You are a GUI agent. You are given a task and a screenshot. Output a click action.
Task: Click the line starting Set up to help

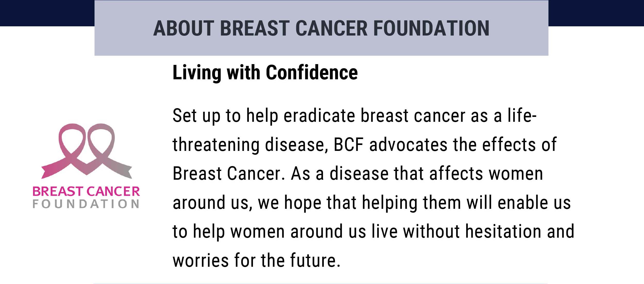[x=354, y=116]
